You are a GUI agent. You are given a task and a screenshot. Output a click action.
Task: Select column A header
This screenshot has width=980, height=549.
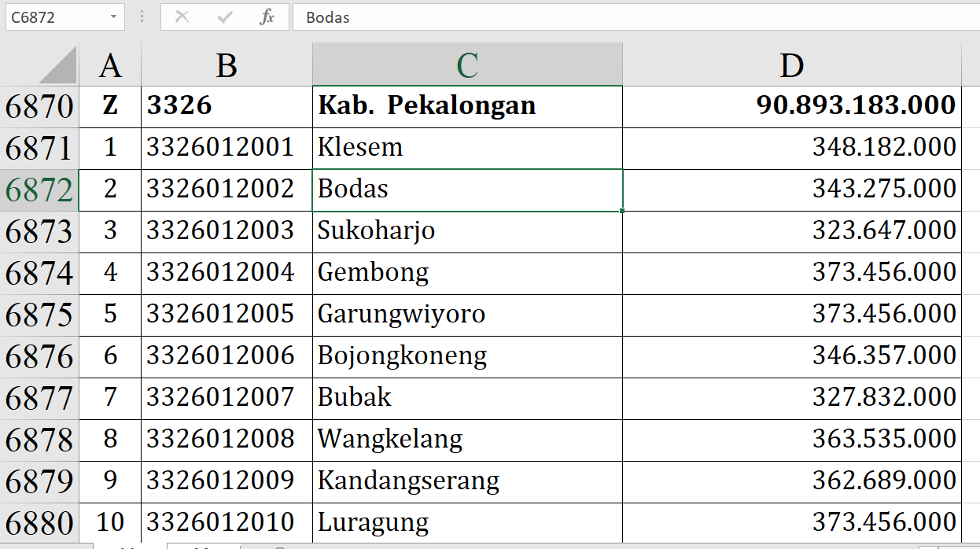110,65
